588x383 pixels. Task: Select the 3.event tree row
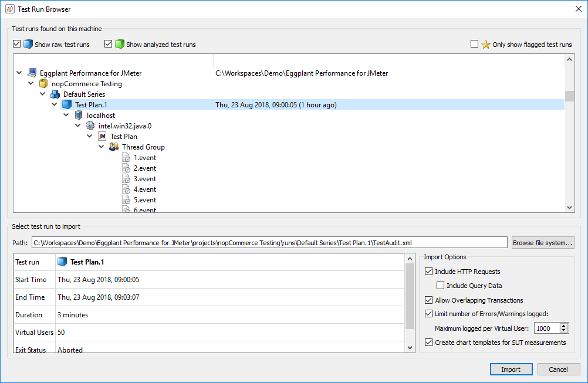(145, 179)
